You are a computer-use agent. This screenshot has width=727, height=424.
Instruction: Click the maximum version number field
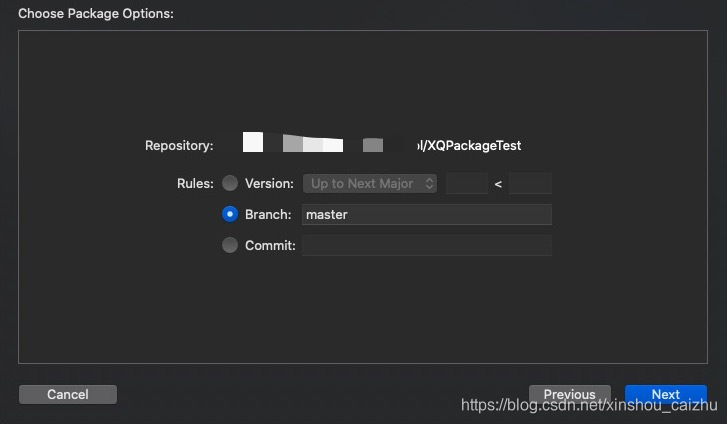click(530, 183)
